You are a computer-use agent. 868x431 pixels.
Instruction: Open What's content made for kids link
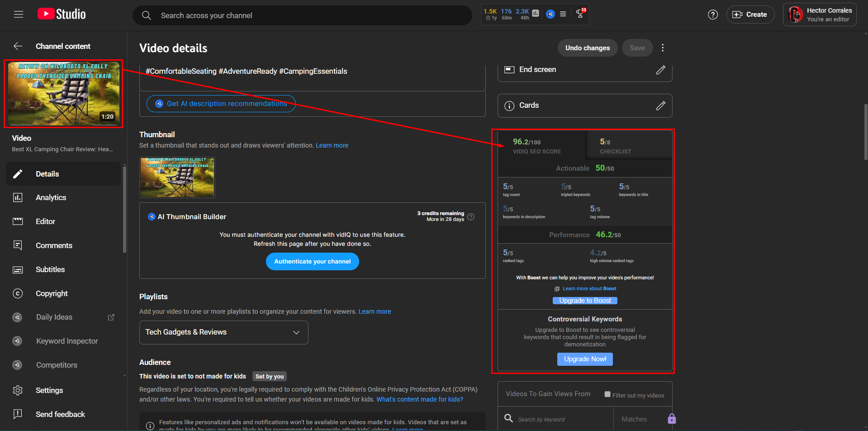pyautogui.click(x=420, y=399)
